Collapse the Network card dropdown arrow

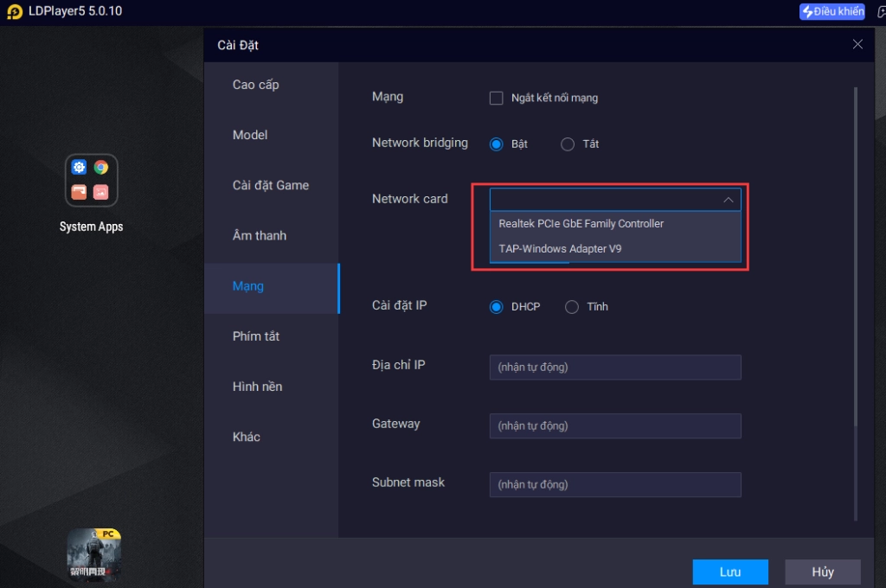point(728,200)
